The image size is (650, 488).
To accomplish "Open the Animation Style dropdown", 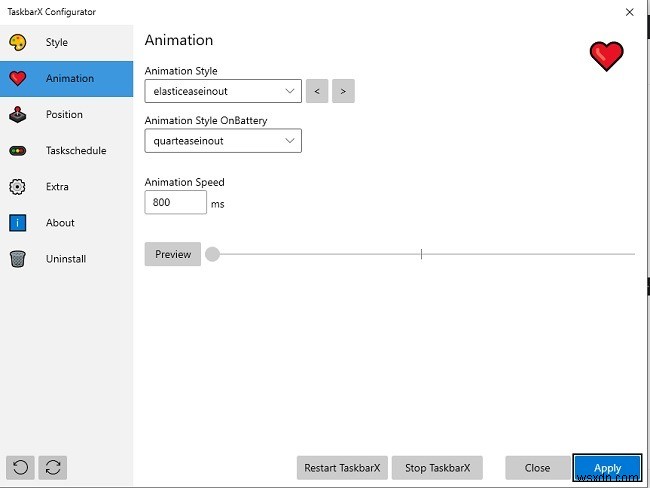I will coord(222,91).
